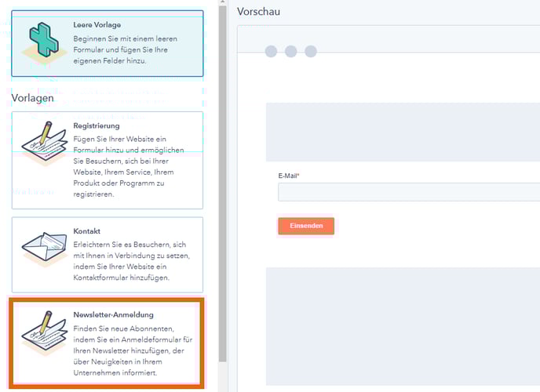
Task: Click the Kontakt title text
Action: 87,231
